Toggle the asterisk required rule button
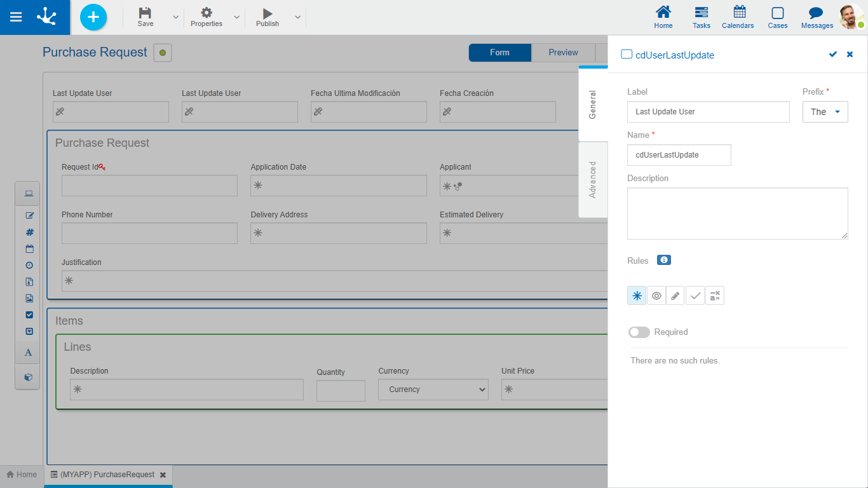The image size is (868, 488). (x=637, y=296)
